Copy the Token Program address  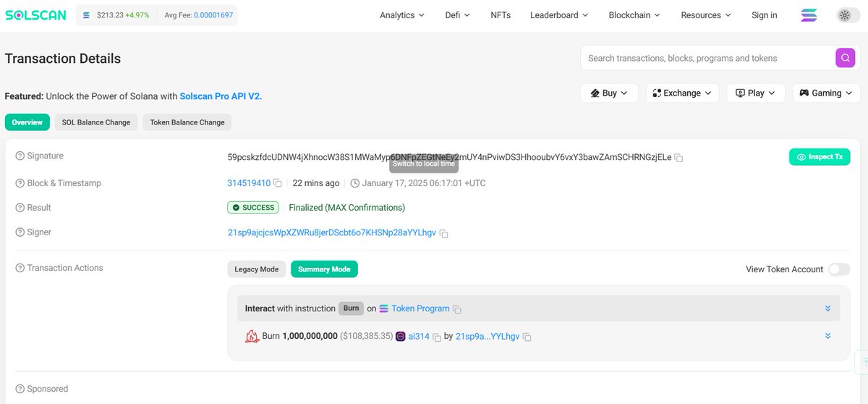click(456, 309)
